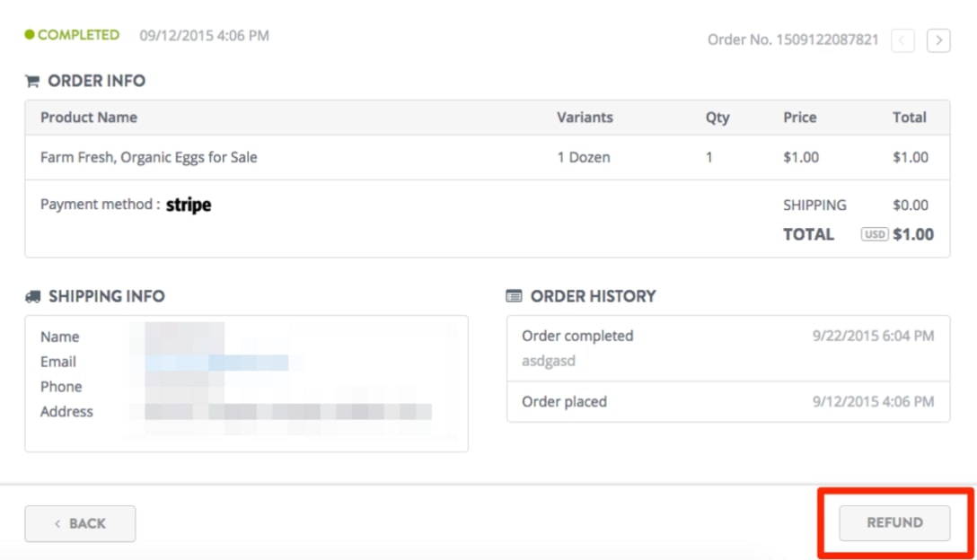Viewport: 977px width, 560px height.
Task: Click the truck icon beside SHIPPING INFO
Action: pyautogui.click(x=34, y=296)
